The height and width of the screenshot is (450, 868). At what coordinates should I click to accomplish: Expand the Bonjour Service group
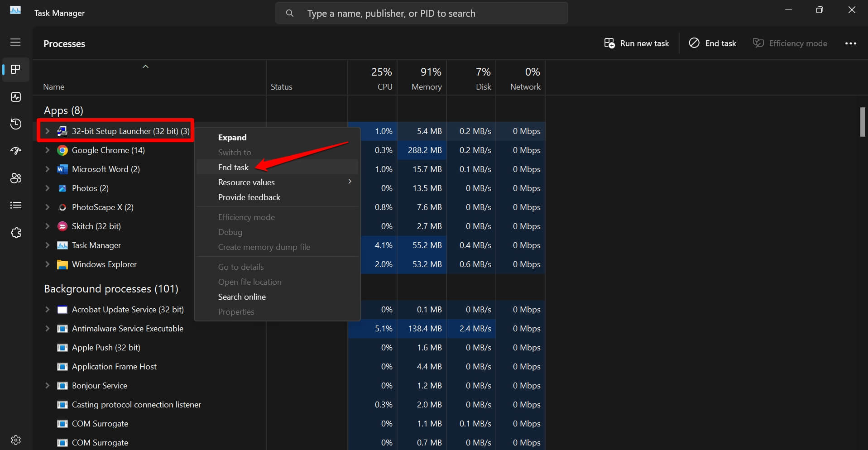[47, 386]
